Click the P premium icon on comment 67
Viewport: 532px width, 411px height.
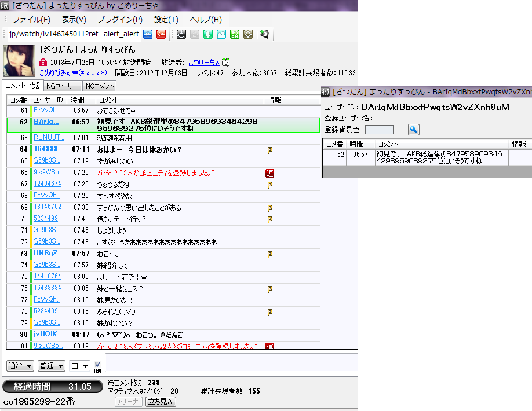[269, 185]
